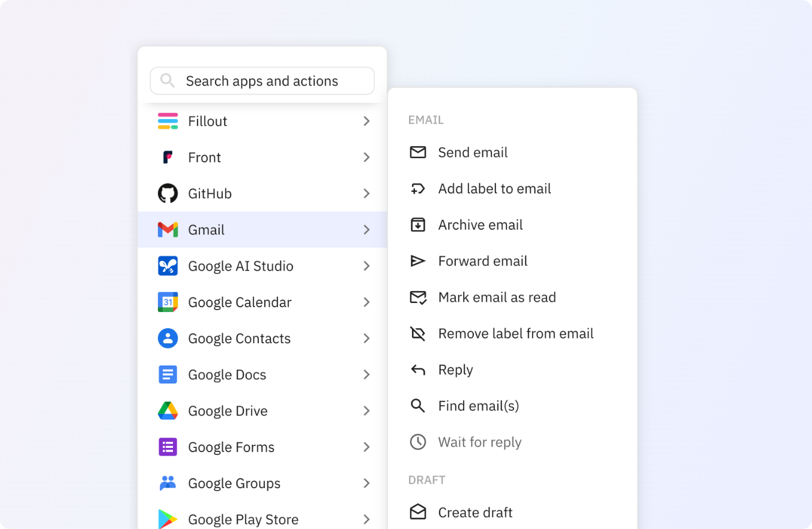The width and height of the screenshot is (812, 529).
Task: Open the Google Docs label
Action: point(227,375)
